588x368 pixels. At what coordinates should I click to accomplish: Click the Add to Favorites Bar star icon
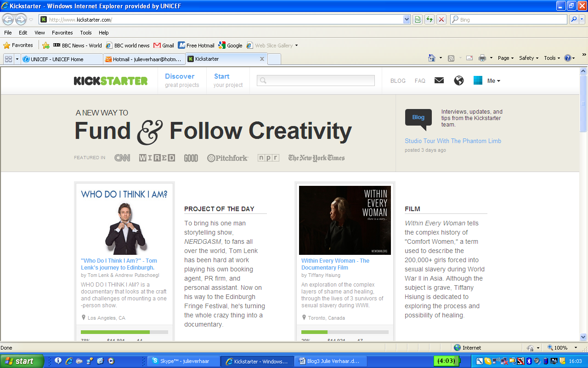point(46,45)
